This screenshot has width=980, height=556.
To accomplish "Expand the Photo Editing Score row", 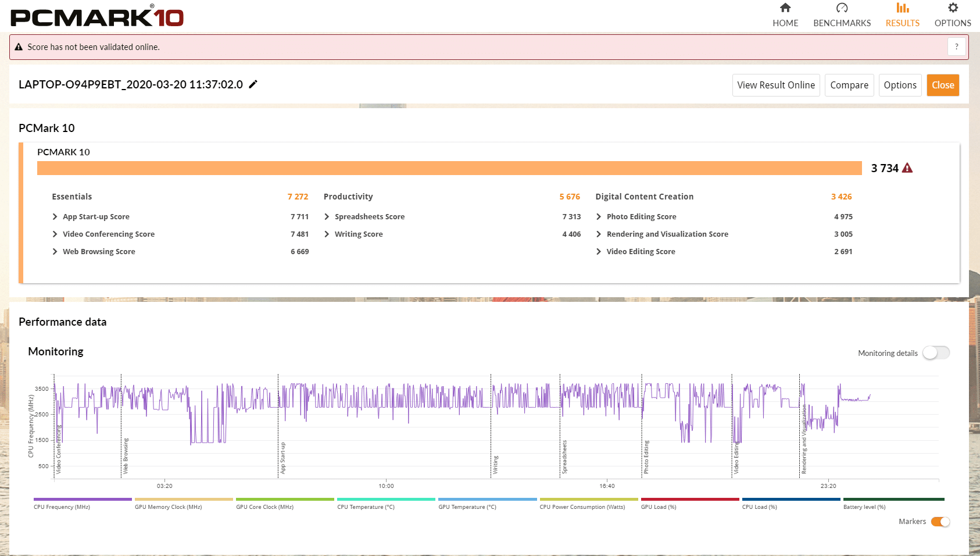I will click(x=599, y=216).
